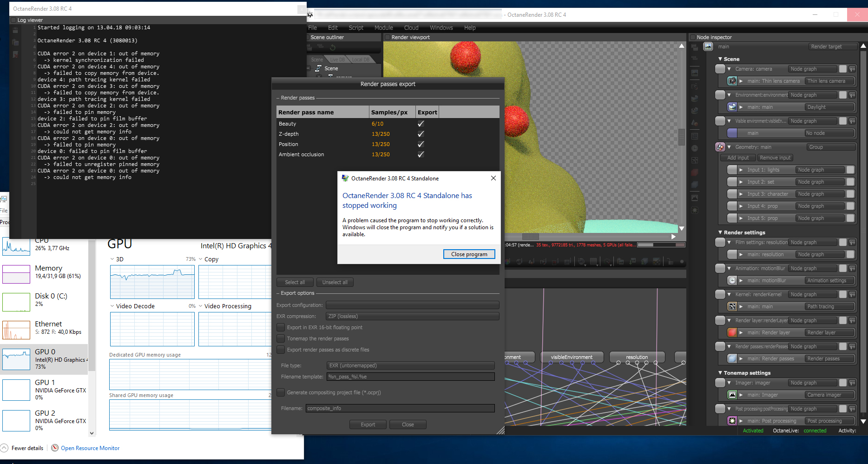This screenshot has width=868, height=464.
Task: Toggle export checkbox for Position pass
Action: [421, 144]
